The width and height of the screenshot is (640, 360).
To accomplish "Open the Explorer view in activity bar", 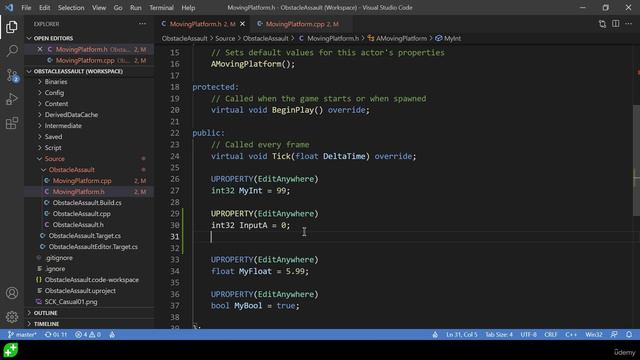I will point(12,27).
